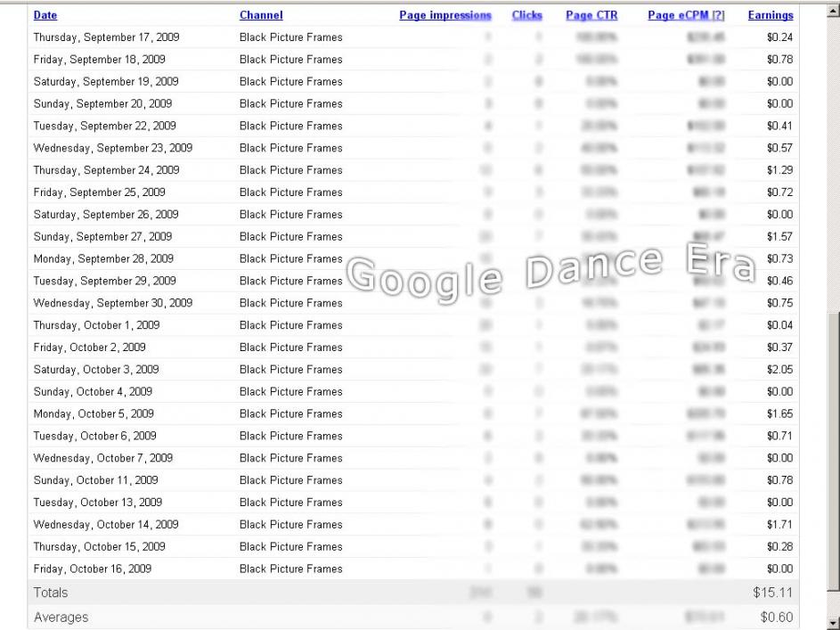Select date Tuesday, October 6, 2009
Viewport: 840px width, 630px height.
click(94, 436)
